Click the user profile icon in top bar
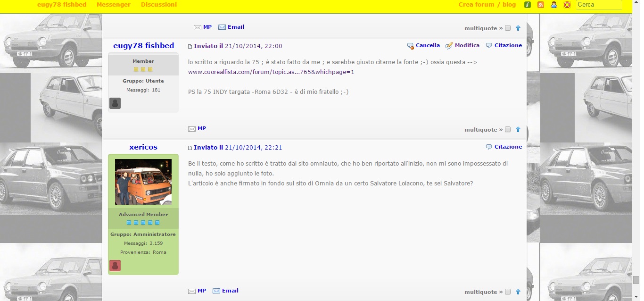Image resolution: width=644 pixels, height=301 pixels. click(554, 5)
